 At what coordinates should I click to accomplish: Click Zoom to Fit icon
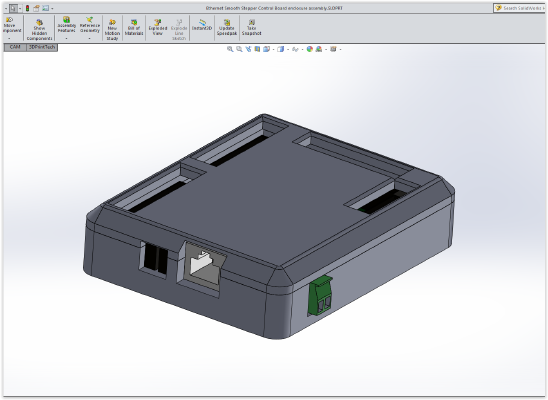tap(230, 49)
